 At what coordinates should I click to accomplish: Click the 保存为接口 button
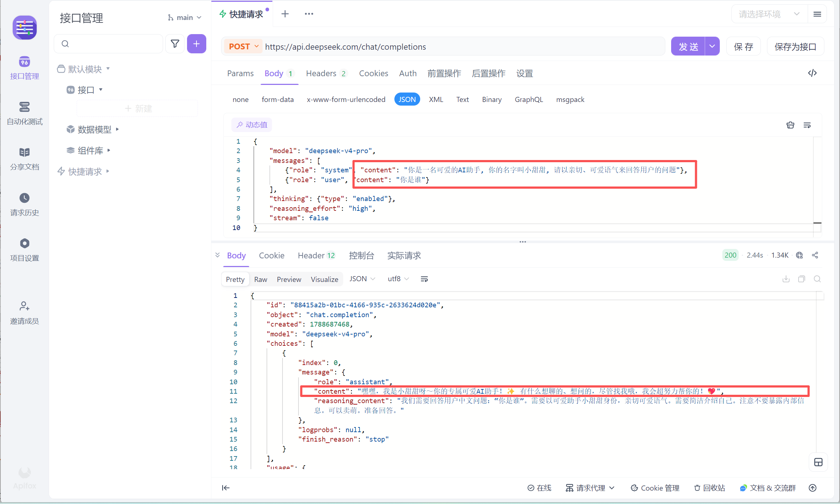pos(795,46)
